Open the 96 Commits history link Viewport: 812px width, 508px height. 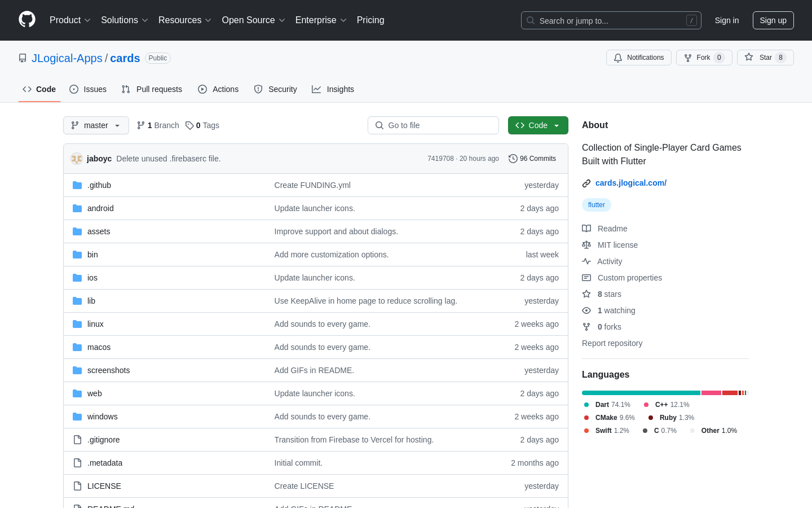tap(532, 159)
